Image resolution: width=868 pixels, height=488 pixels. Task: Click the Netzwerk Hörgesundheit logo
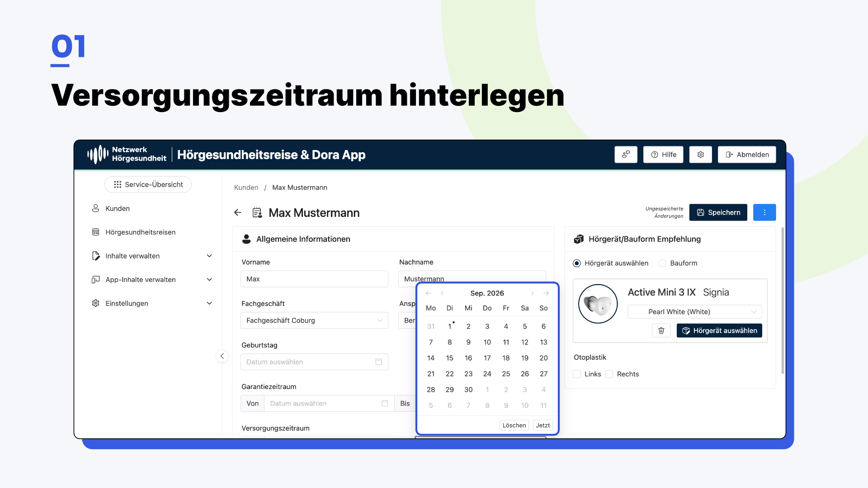click(x=127, y=154)
